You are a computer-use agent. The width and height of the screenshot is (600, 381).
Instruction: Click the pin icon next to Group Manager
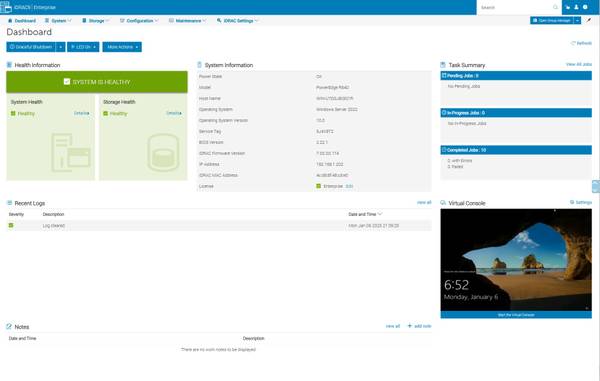[x=589, y=20]
